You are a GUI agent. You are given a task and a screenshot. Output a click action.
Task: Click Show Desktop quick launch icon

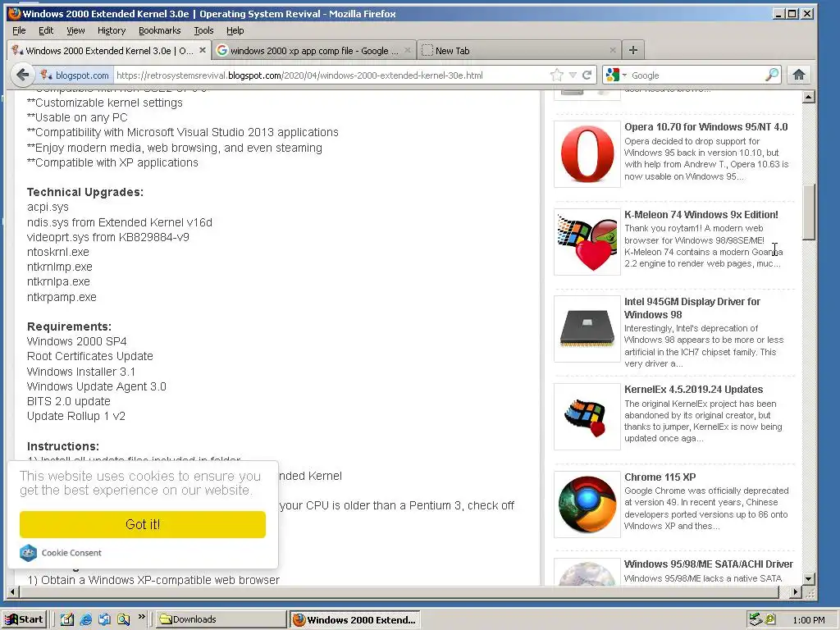pyautogui.click(x=67, y=619)
